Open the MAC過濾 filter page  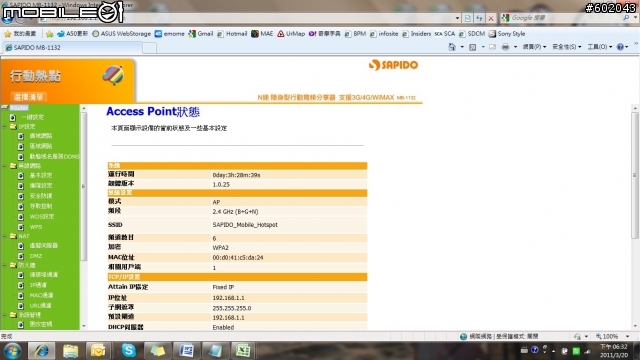41,295
